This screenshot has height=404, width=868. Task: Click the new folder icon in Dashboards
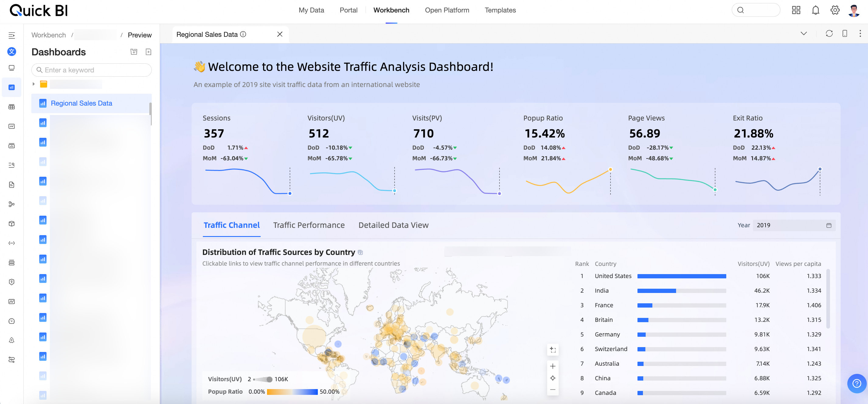click(134, 52)
